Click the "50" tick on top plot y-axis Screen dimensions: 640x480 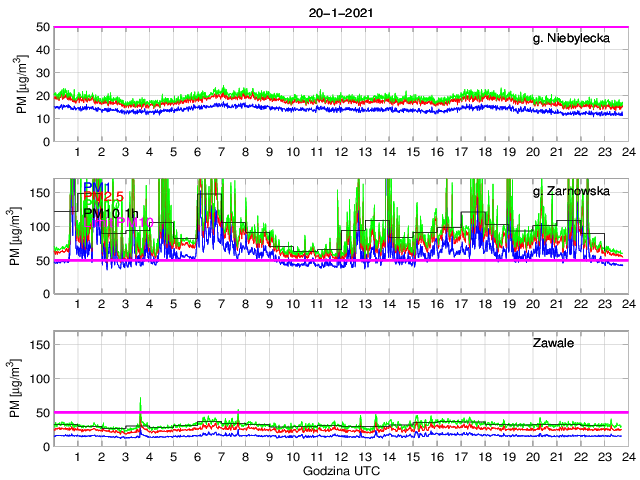tap(42, 27)
